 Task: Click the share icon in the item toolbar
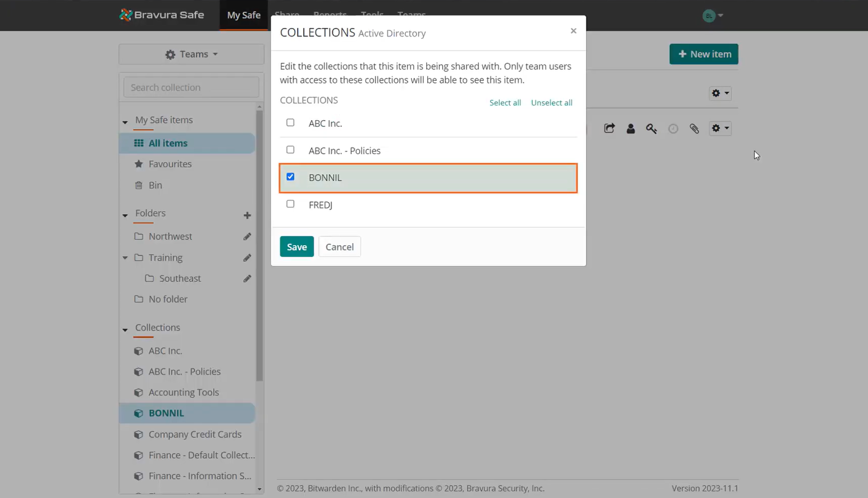click(x=609, y=129)
